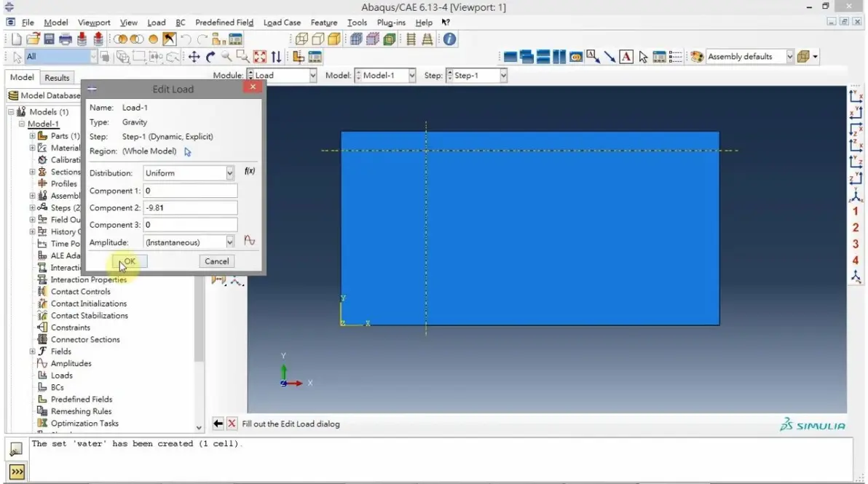Click the Cascade Viewports icon
This screenshot has width=868, height=484.
tap(526, 57)
